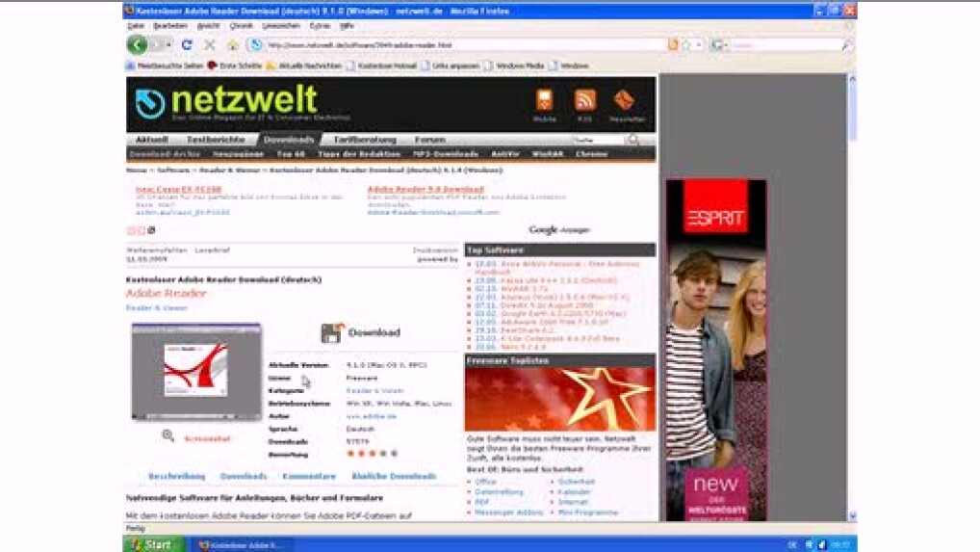980x552 pixels.
Task: Click the floppy disk Download icon
Action: pos(332,332)
